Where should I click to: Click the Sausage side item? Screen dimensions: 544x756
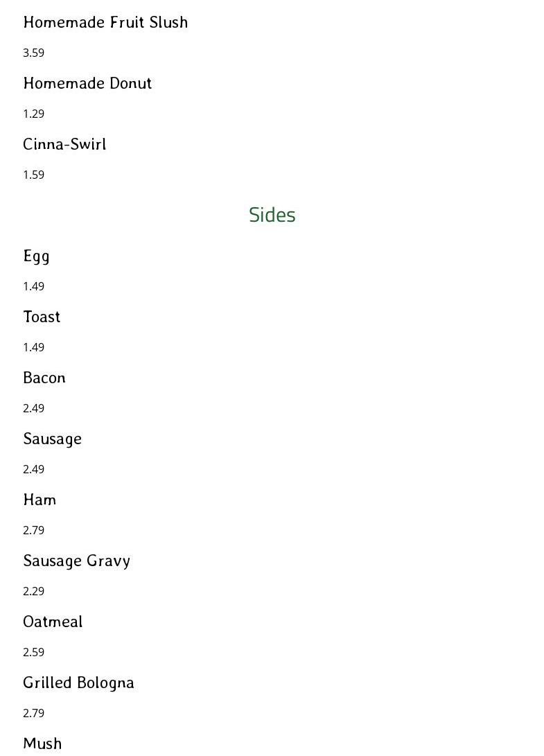[x=52, y=439]
